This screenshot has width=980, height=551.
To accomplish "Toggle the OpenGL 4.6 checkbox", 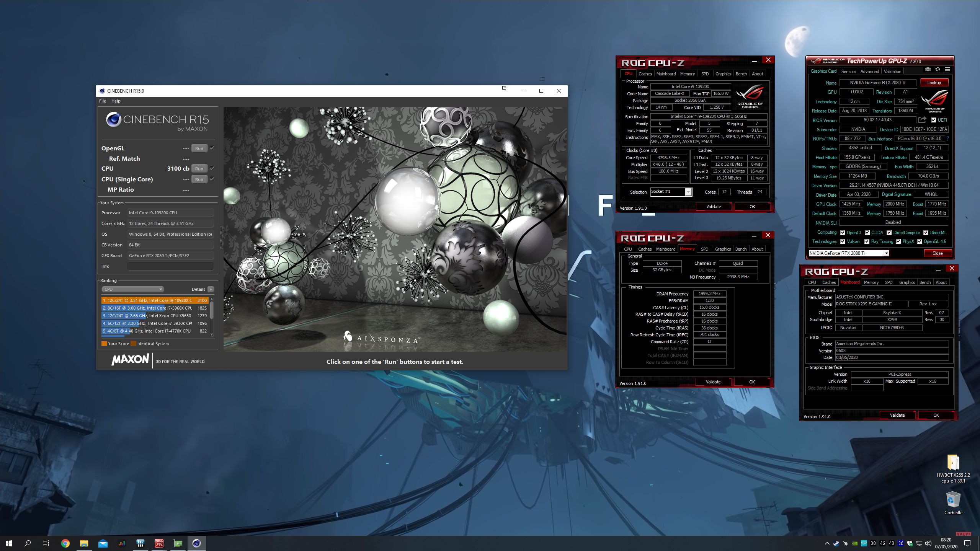I will 920,241.
